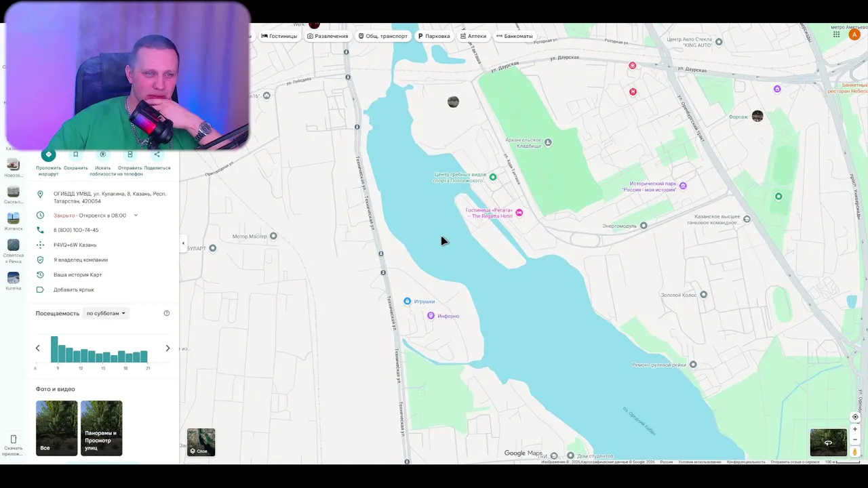Screen dimensions: 868x488
Task: Zoom out with the minus button
Action: click(x=855, y=439)
